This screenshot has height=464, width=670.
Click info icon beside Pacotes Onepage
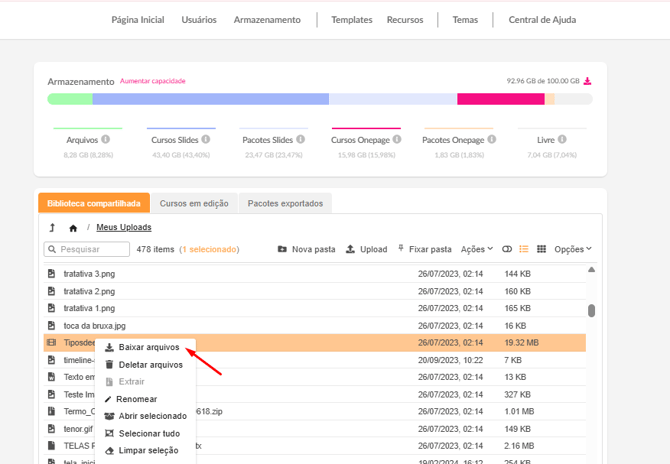coord(495,140)
